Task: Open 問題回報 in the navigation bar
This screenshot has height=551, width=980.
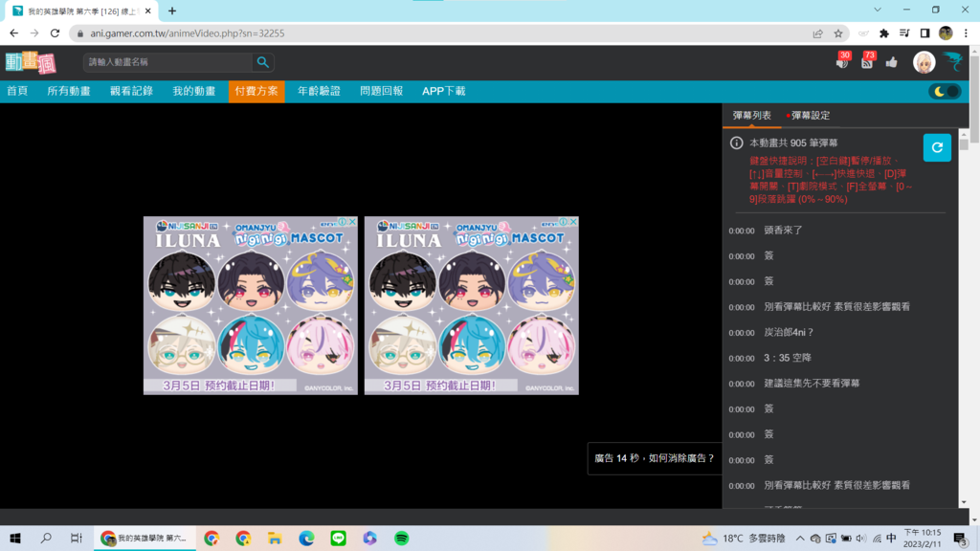Action: click(x=381, y=91)
